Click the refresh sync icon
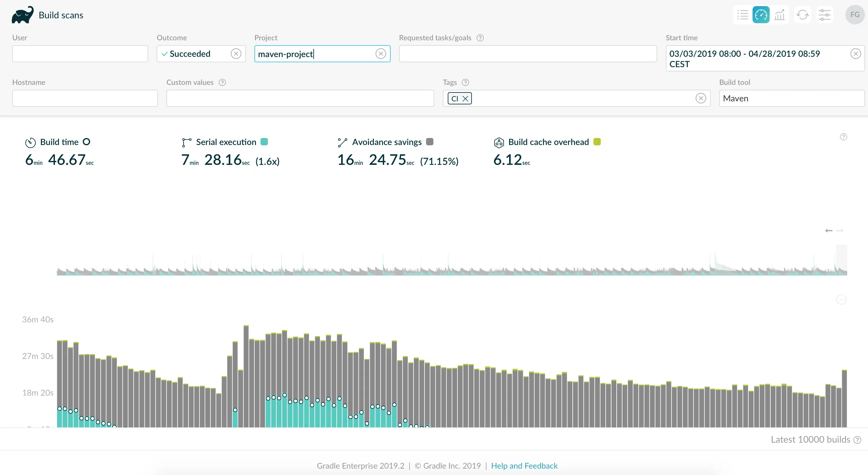The width and height of the screenshot is (868, 475). (x=802, y=15)
